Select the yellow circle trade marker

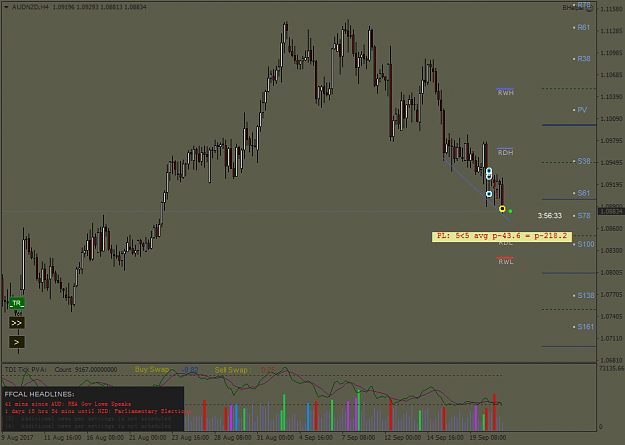(x=502, y=209)
